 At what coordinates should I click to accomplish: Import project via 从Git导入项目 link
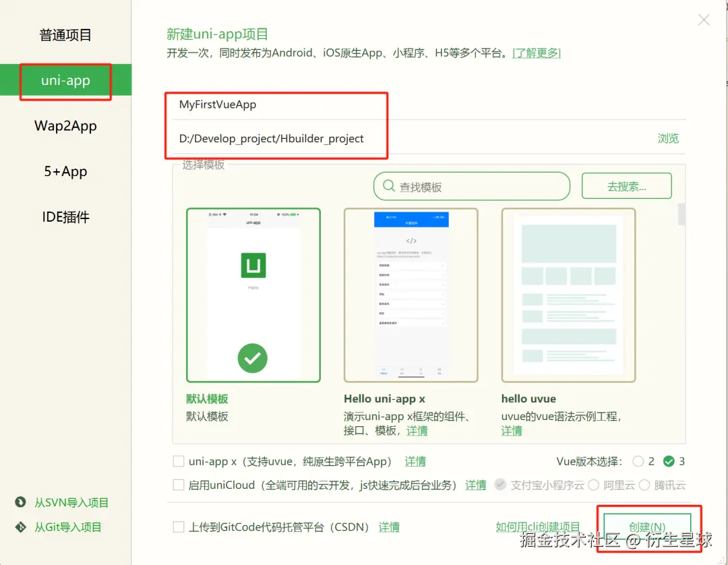[68, 527]
